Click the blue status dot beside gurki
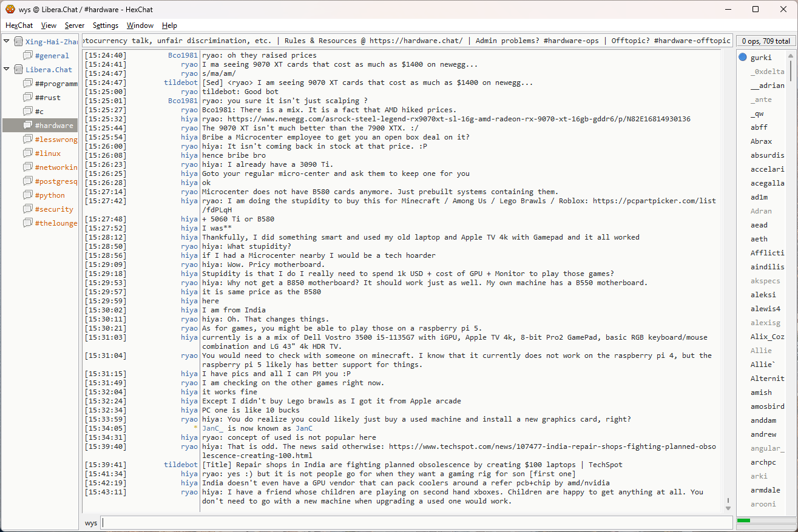Image resolution: width=798 pixels, height=532 pixels. (743, 58)
